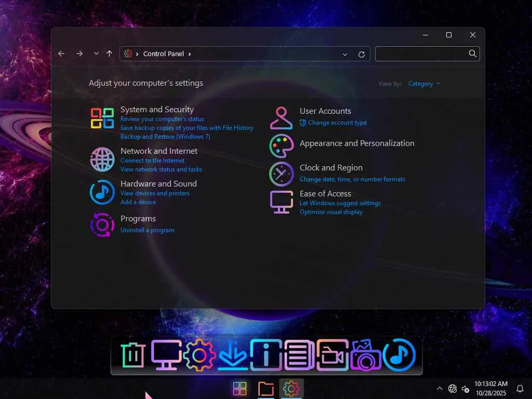
Task: Open File Explorer from the taskbar
Action: [265, 389]
